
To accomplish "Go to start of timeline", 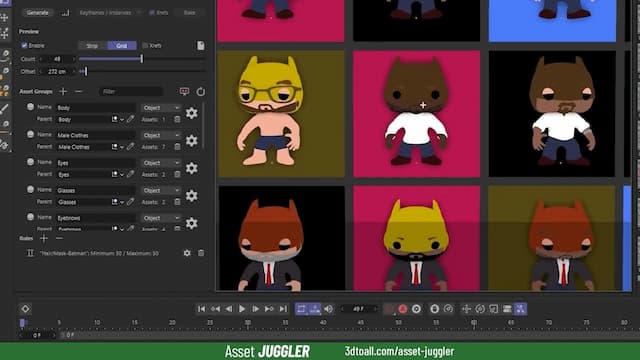I will (201, 309).
